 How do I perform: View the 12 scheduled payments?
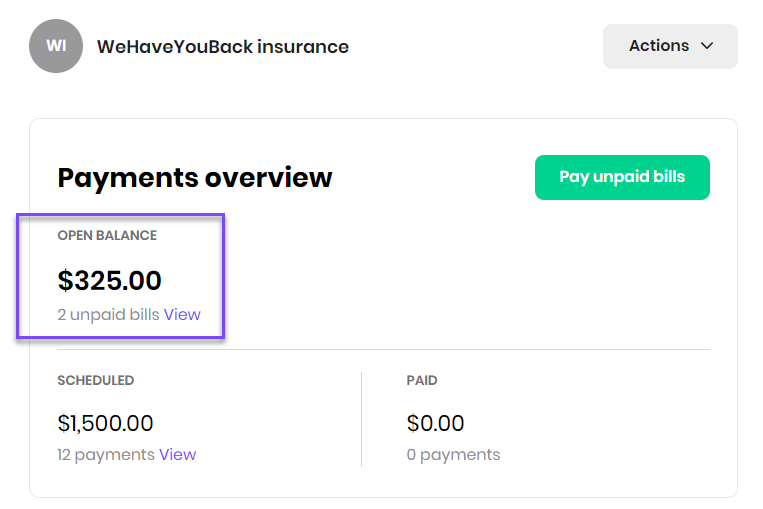pyautogui.click(x=177, y=454)
